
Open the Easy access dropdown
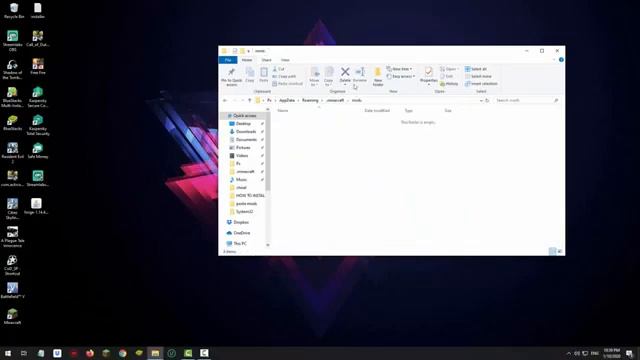pyautogui.click(x=401, y=76)
